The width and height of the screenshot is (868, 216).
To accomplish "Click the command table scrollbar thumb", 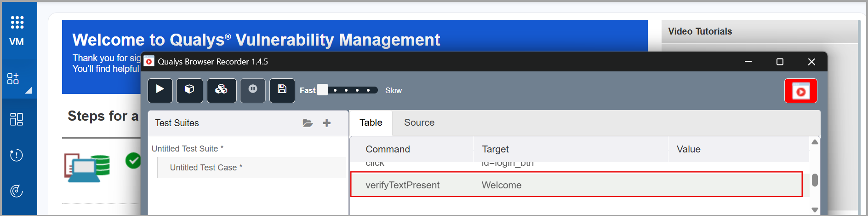I will pyautogui.click(x=815, y=180).
